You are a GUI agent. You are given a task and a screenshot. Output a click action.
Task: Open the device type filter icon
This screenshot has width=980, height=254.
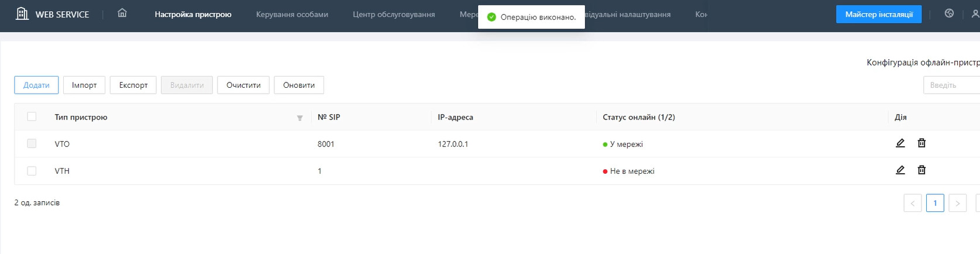pyautogui.click(x=300, y=118)
